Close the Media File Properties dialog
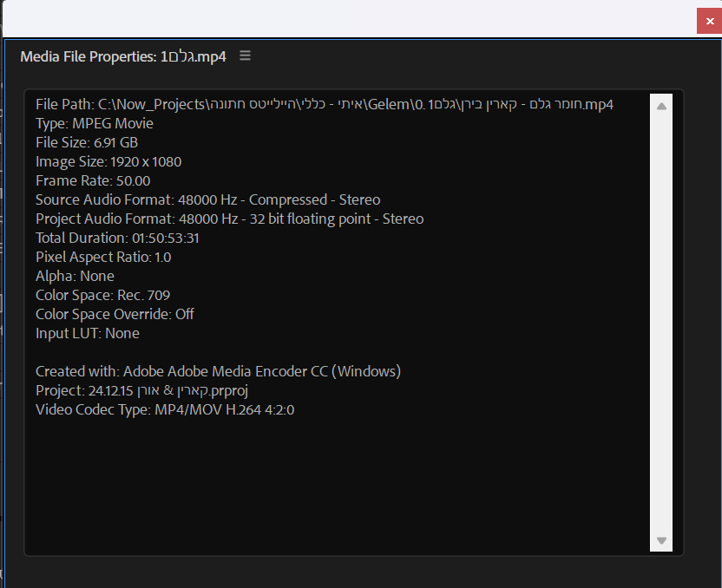 pos(709,21)
